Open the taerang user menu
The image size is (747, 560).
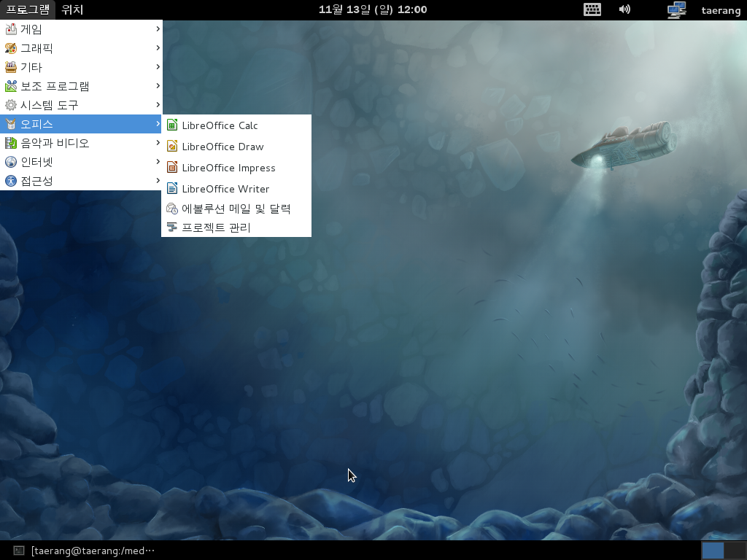click(x=721, y=10)
